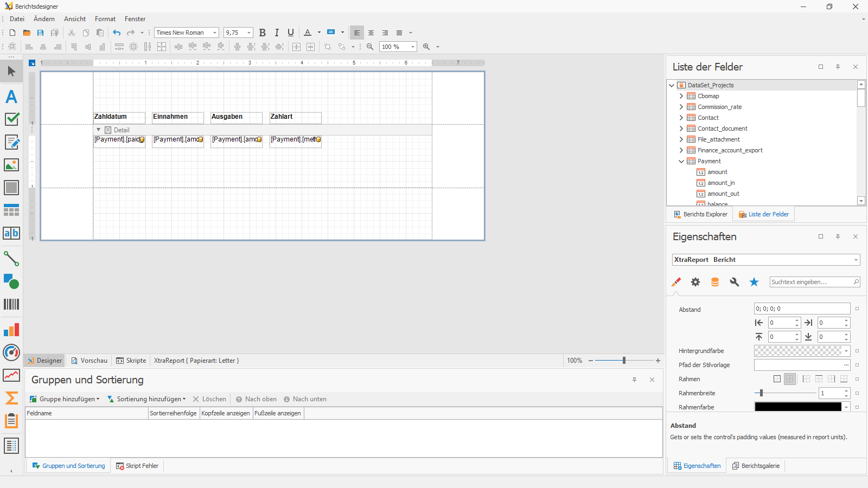Expand the Contact table node

681,118
